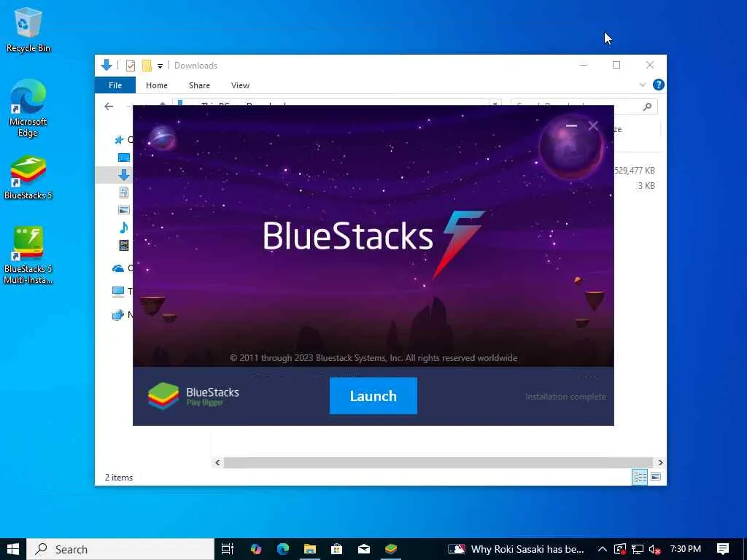Launch BlueStacks from the installer
The height and width of the screenshot is (560, 747).
[373, 396]
